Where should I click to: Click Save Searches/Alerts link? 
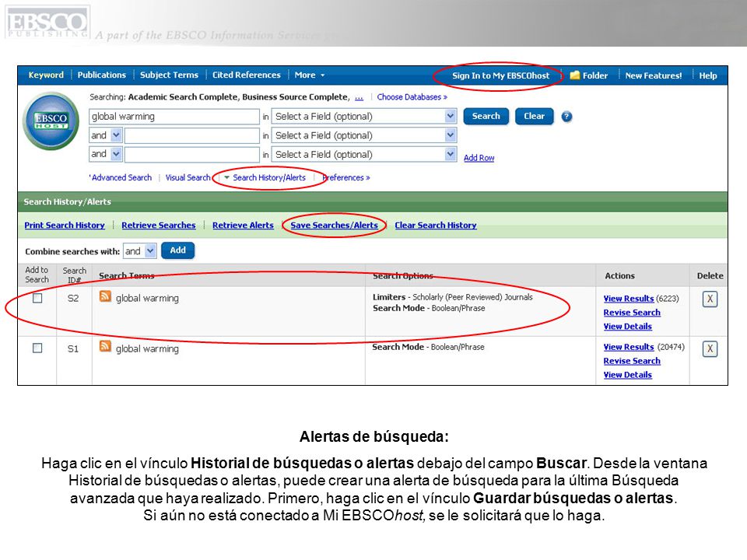pos(334,226)
